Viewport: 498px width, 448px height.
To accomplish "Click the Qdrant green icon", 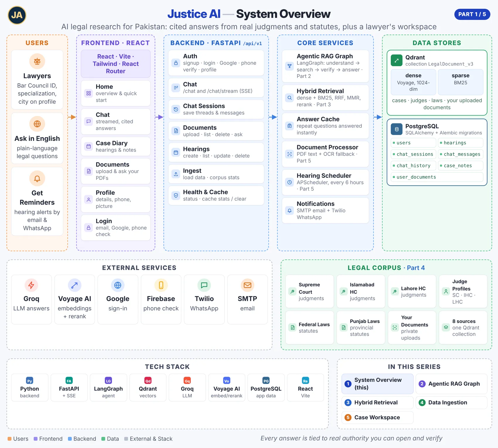I will pos(396,61).
